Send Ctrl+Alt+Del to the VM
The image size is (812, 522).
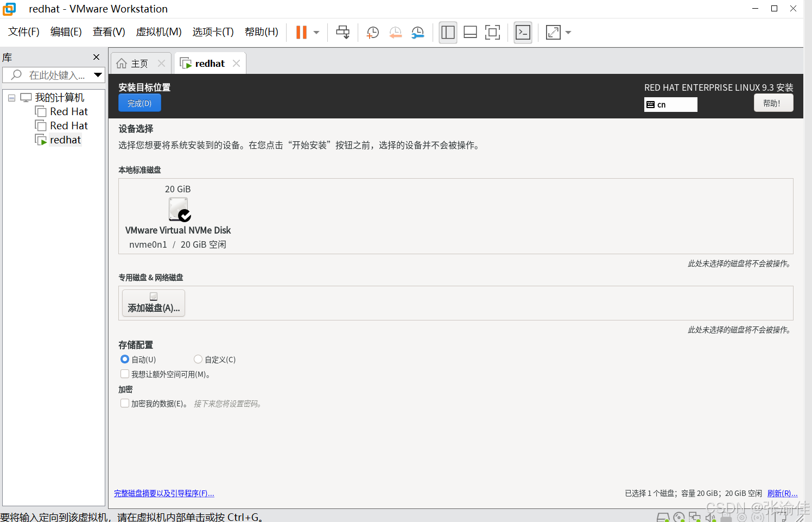[343, 33]
